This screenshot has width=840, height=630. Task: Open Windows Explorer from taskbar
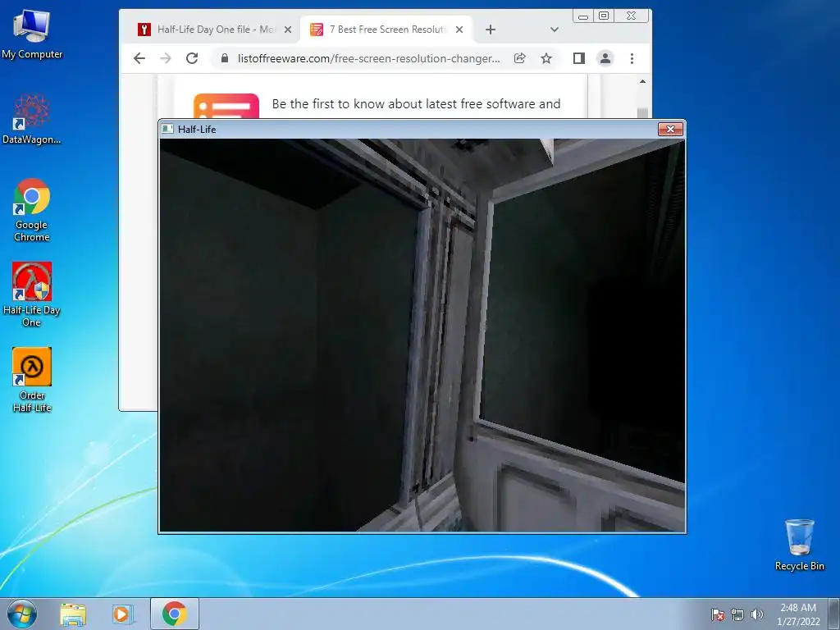click(x=73, y=614)
